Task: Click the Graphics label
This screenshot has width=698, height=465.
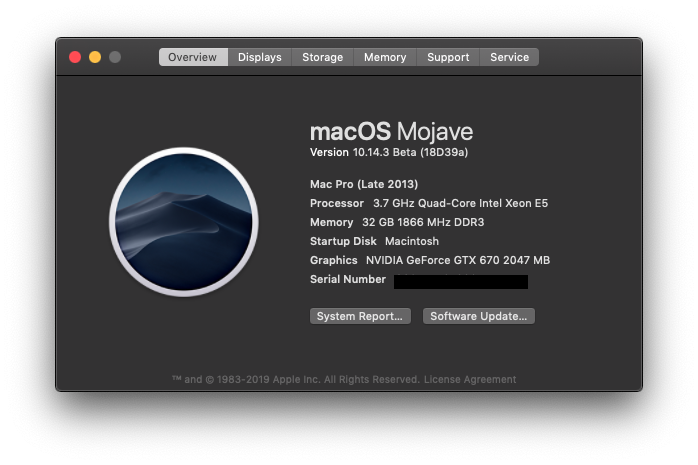Action: (x=333, y=260)
